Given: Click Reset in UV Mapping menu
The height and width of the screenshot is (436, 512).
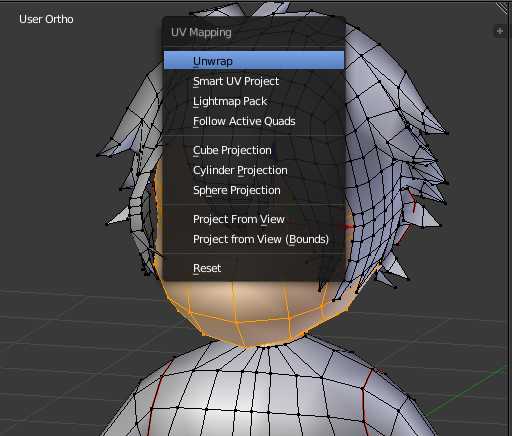Looking at the screenshot, I should 254,268.
